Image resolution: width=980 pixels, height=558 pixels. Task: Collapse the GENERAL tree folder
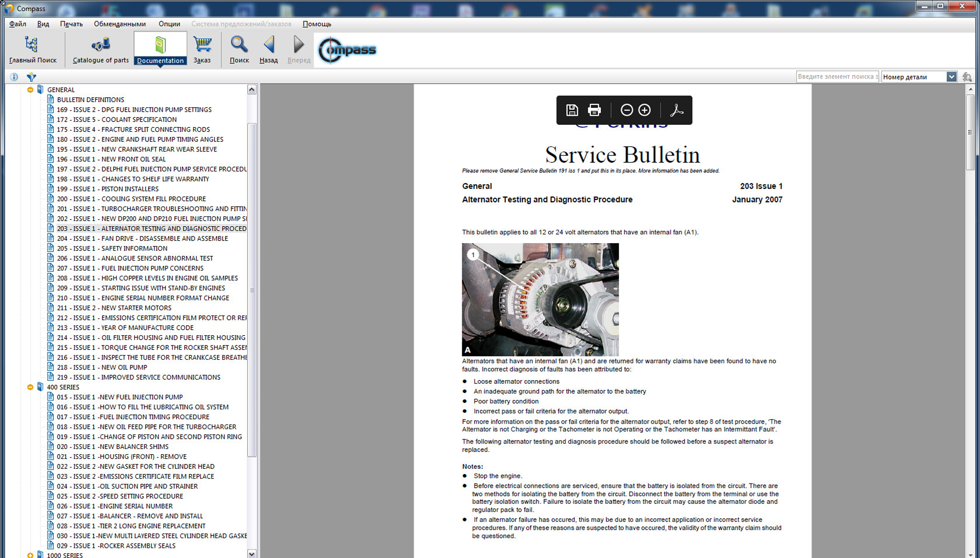(30, 90)
